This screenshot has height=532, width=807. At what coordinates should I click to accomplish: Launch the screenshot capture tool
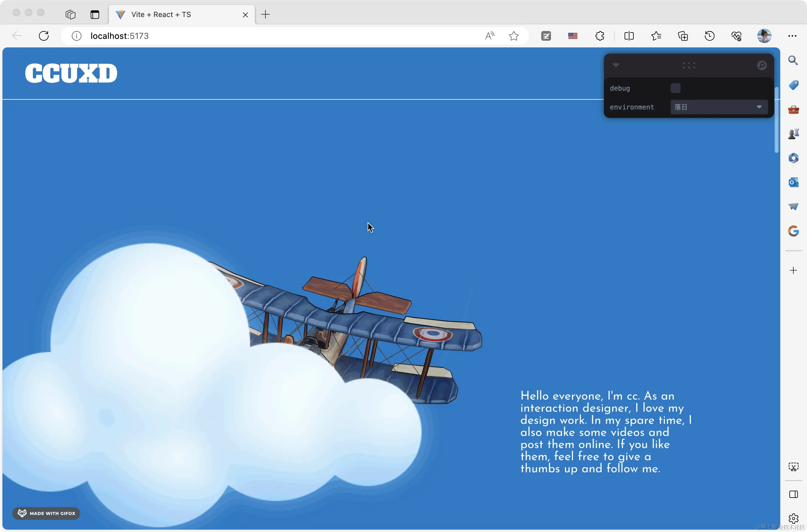coord(794,467)
